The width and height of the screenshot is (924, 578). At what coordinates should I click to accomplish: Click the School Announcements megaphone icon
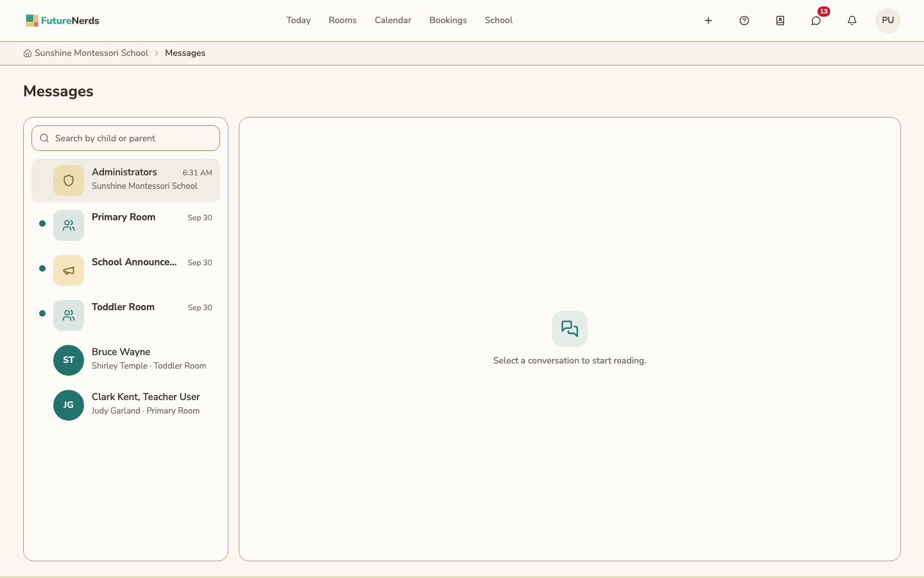69,270
